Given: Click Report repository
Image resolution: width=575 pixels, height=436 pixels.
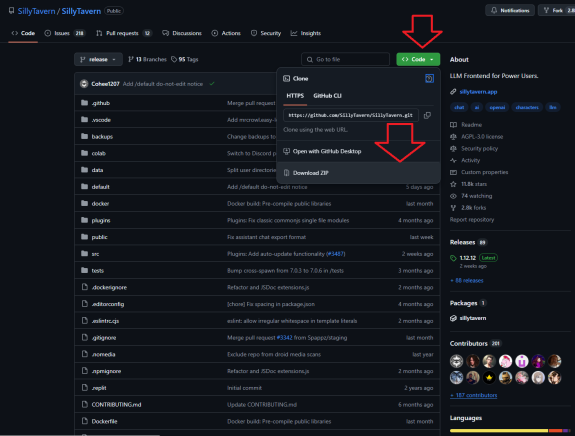Looking at the screenshot, I should 472,220.
